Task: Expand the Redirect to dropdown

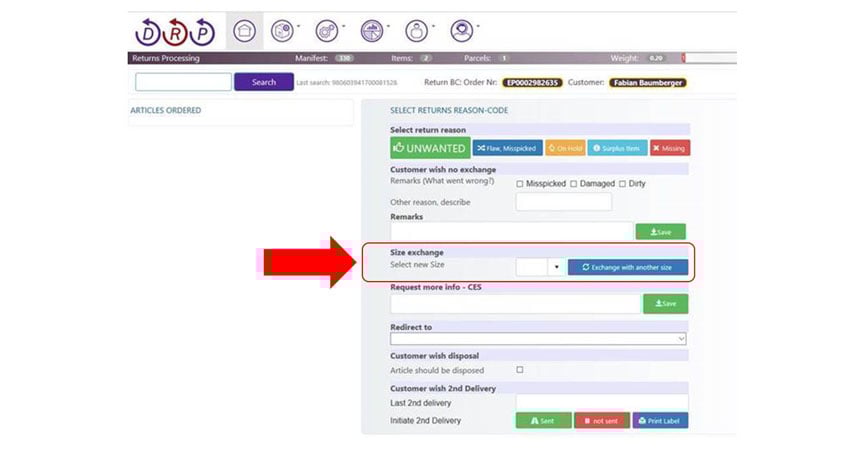Action: [538, 339]
